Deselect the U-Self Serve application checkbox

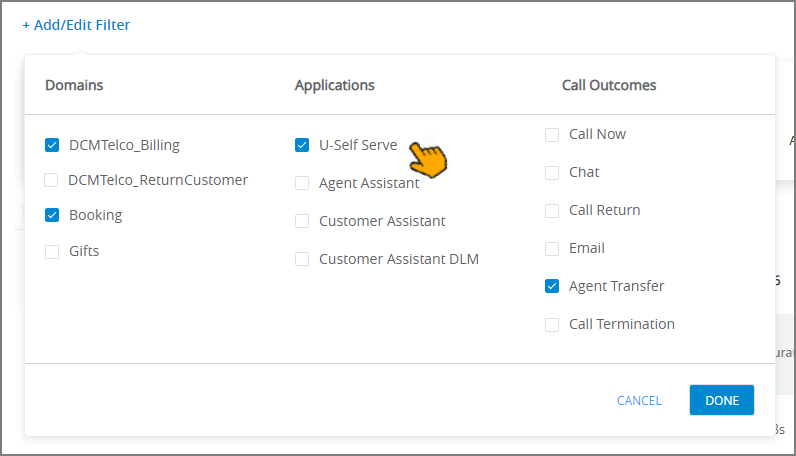[x=302, y=145]
